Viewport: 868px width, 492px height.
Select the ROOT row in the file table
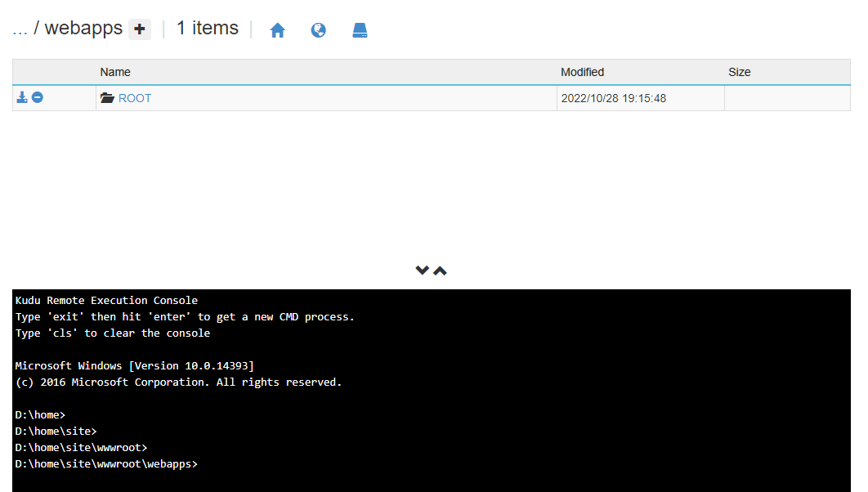[x=368, y=97]
